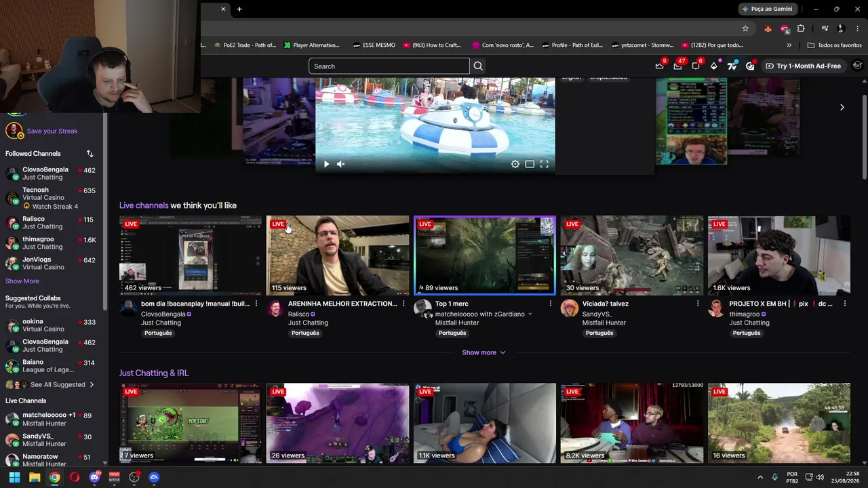Open Player Alternativo bookmark
The height and width of the screenshot is (488, 868).
pos(311,45)
